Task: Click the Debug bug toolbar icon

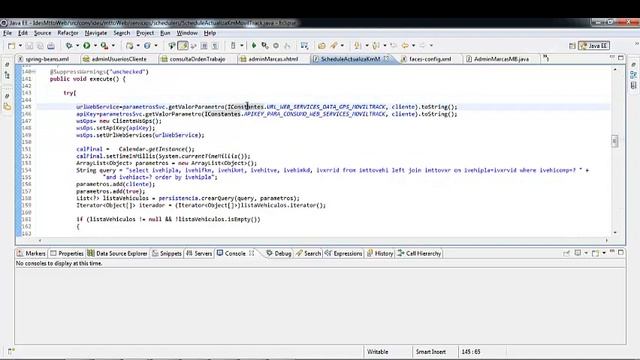Action: (69, 46)
